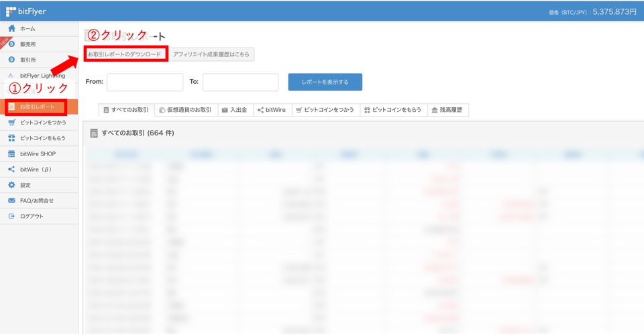Click the bitWire SHOP store icon

[11, 153]
